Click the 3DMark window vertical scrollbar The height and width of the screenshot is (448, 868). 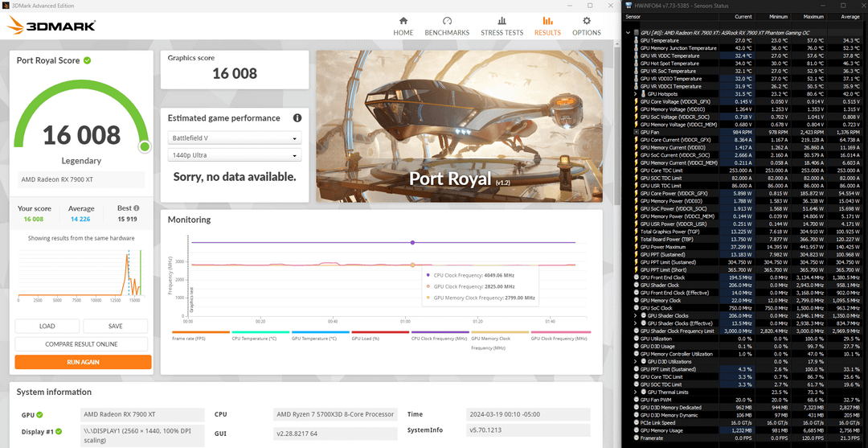click(616, 125)
